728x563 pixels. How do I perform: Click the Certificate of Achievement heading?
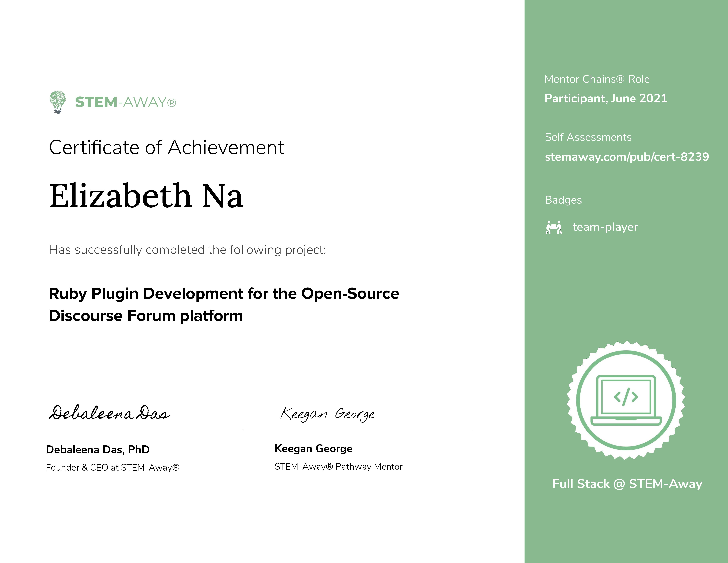point(166,147)
